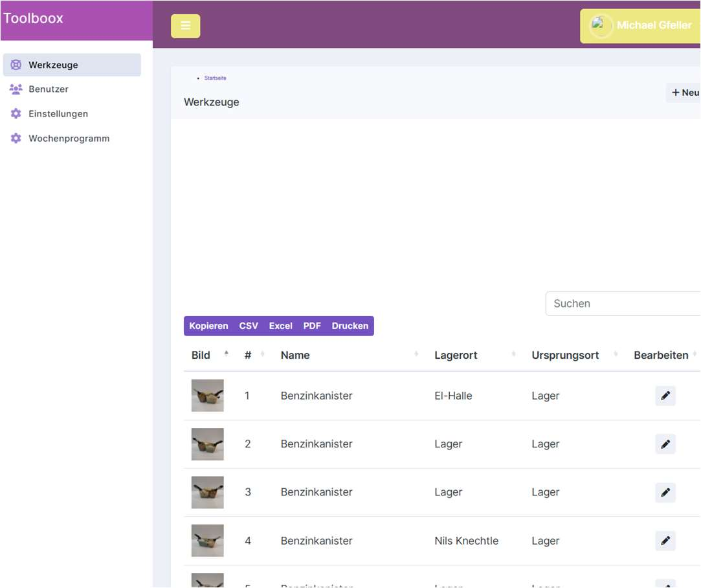This screenshot has width=701, height=588.
Task: Click pencil edit icon for row 2
Action: point(665,444)
